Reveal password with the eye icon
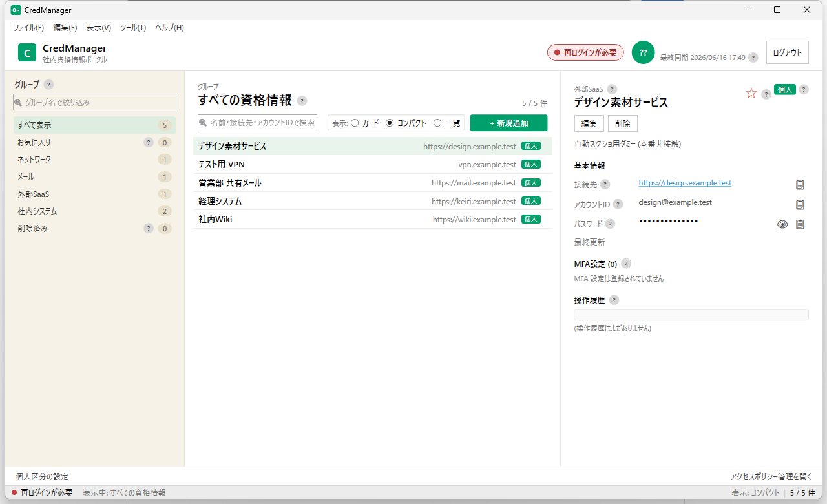This screenshot has width=827, height=504. (782, 225)
